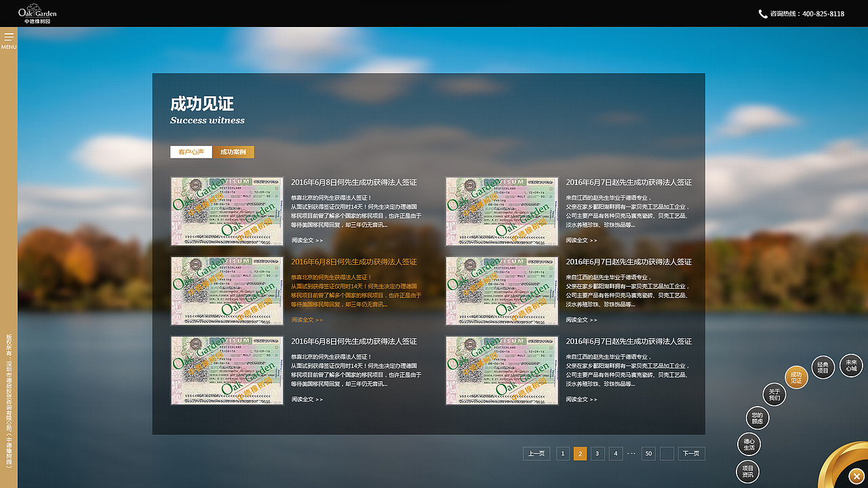The image size is (868, 488).
Task: Open the visa thumbnail for 赵先生's first article
Action: [x=502, y=211]
